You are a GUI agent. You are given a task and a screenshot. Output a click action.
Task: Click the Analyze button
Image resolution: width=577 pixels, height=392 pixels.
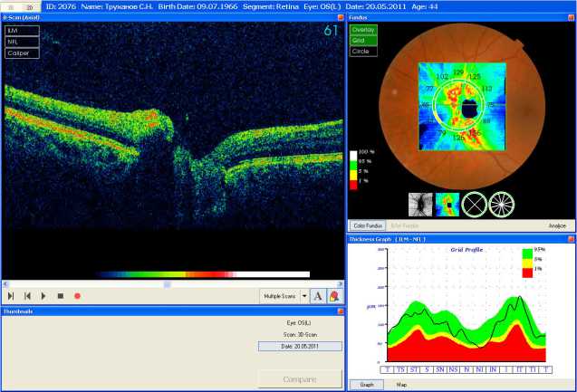point(556,225)
